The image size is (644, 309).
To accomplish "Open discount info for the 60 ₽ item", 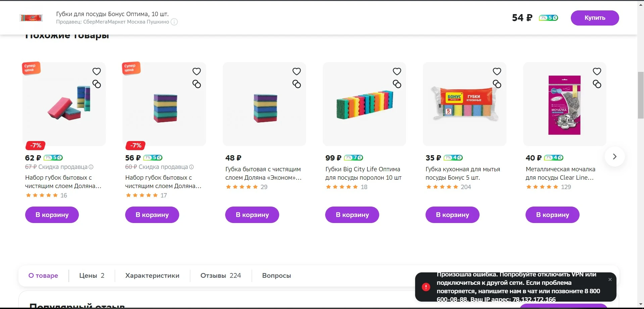I will (x=191, y=167).
